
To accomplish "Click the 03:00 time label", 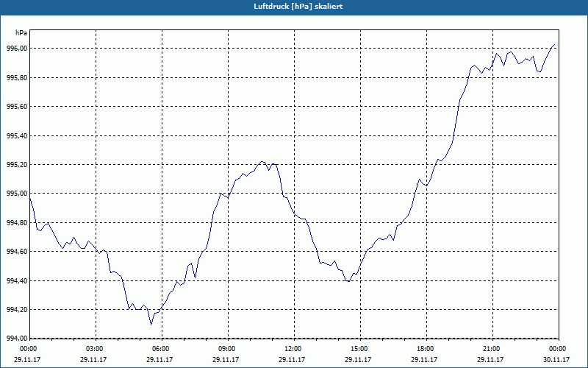I will pos(96,349).
